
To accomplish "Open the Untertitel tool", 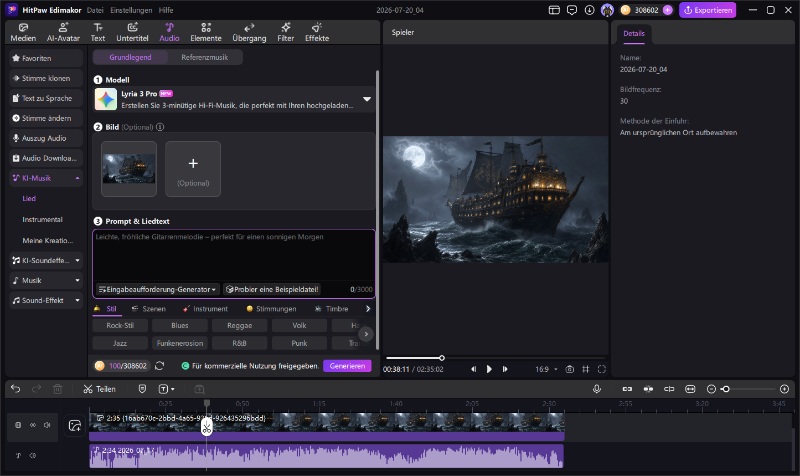I will 132,32.
